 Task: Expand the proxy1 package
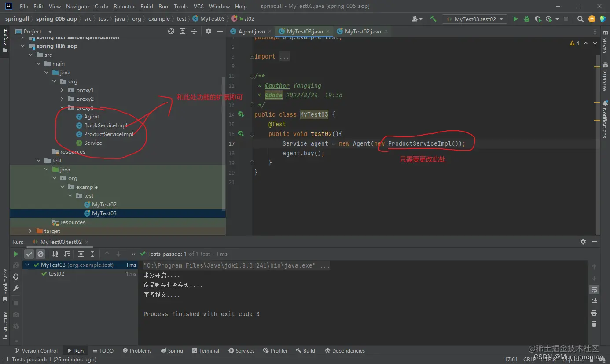click(x=62, y=90)
